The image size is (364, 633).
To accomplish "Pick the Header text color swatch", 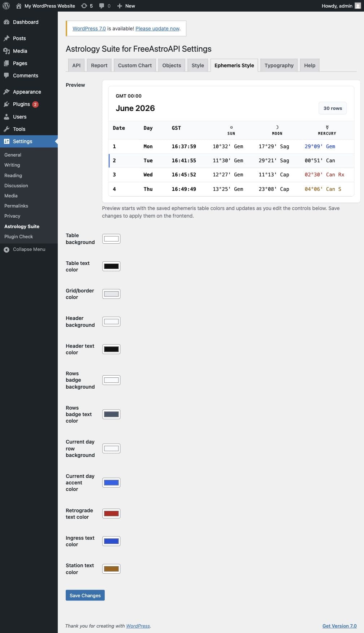I will click(x=111, y=349).
